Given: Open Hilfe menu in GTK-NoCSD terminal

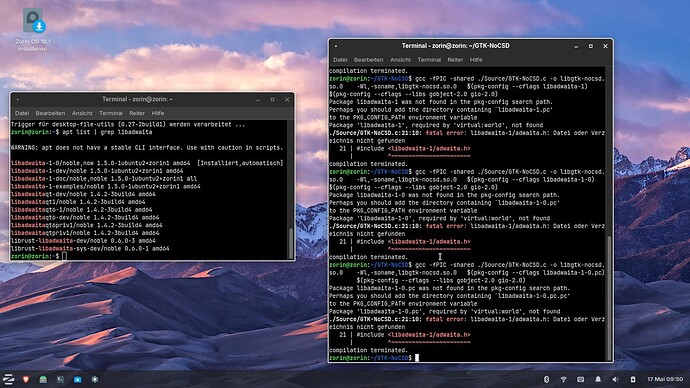Looking at the screenshot, I should [x=476, y=60].
